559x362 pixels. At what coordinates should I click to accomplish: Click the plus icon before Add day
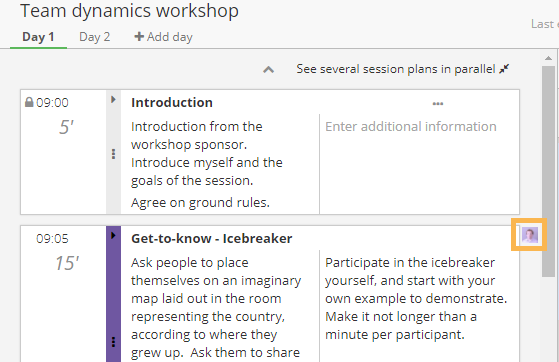[x=139, y=36]
